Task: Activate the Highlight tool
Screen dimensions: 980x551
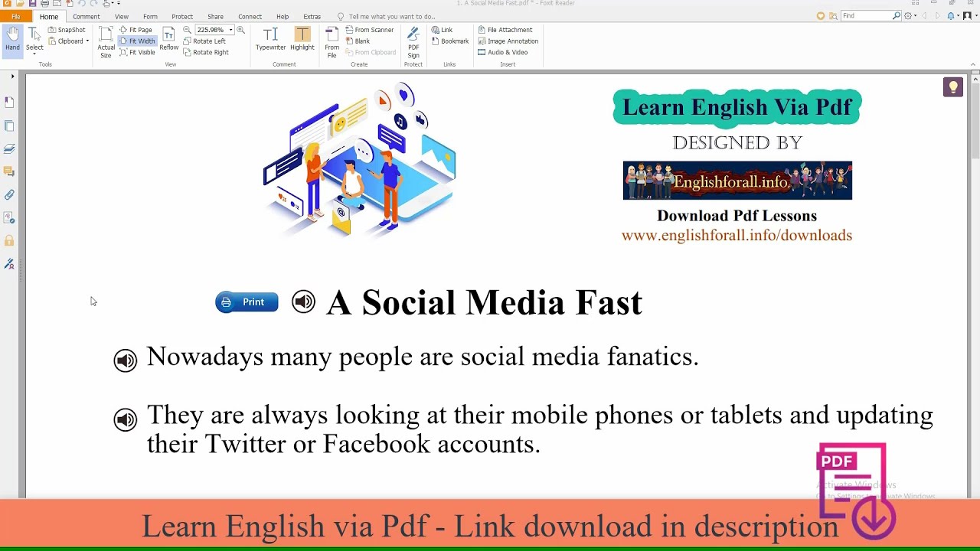Action: (302, 38)
